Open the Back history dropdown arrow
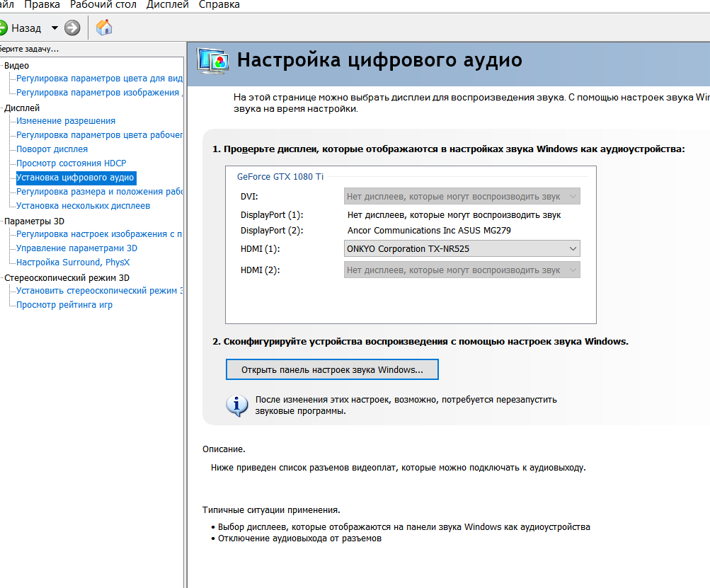The height and width of the screenshot is (588, 710). coord(55,28)
